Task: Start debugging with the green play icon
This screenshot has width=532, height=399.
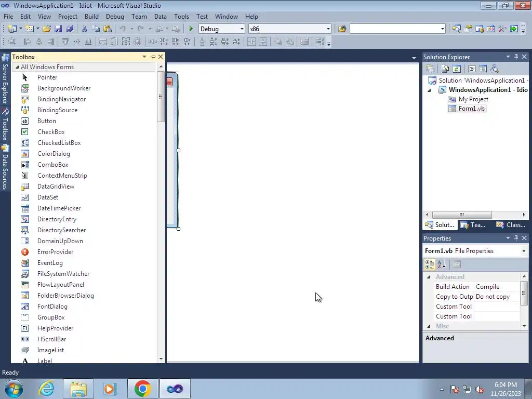Action: click(x=191, y=29)
